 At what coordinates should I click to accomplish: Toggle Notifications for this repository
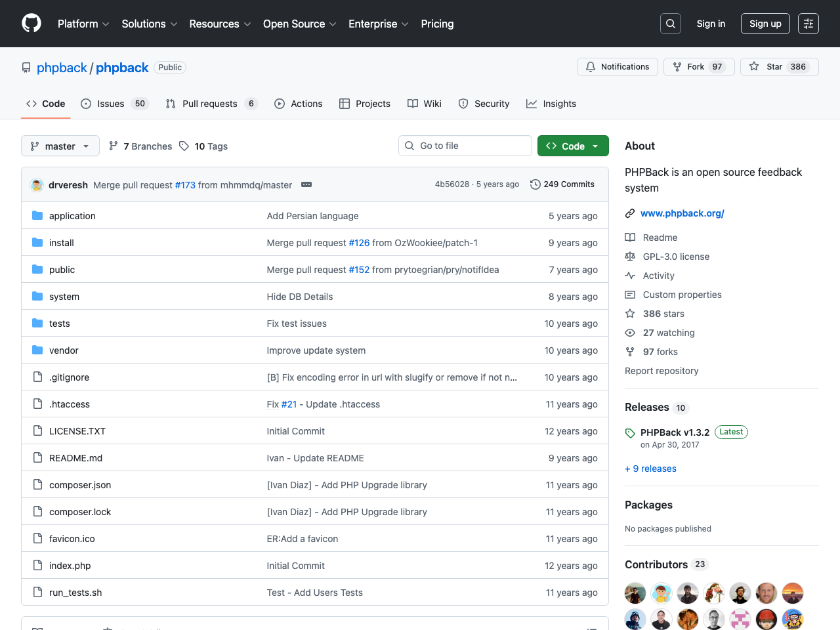pyautogui.click(x=617, y=66)
